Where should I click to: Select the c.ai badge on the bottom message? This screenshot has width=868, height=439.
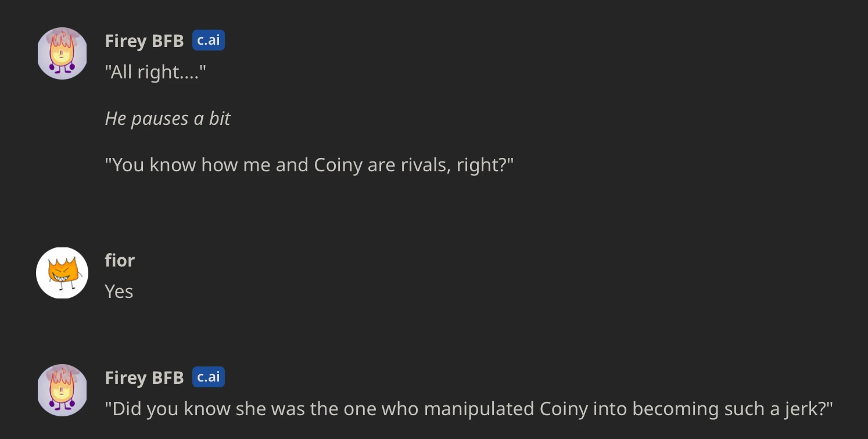[x=209, y=376]
